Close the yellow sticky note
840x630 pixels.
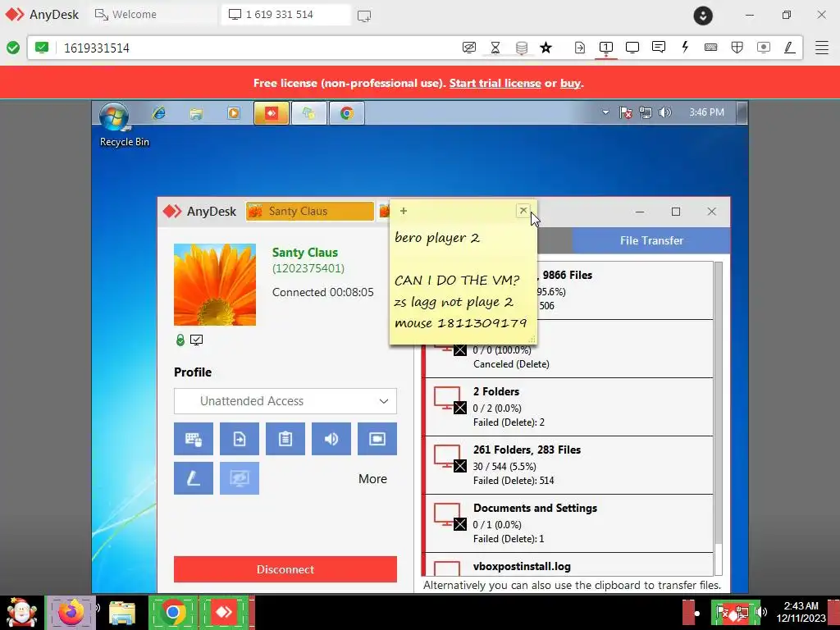pyautogui.click(x=523, y=211)
